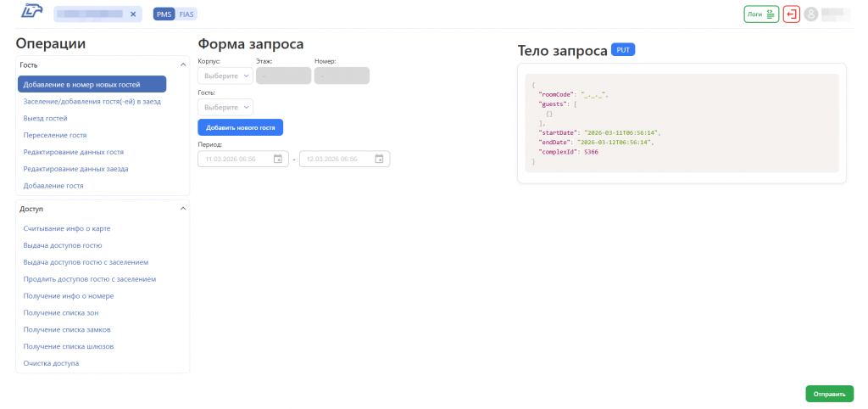Image resolution: width=868 pixels, height=409 pixels.
Task: Click the Тело запроса heading
Action: pos(563,50)
